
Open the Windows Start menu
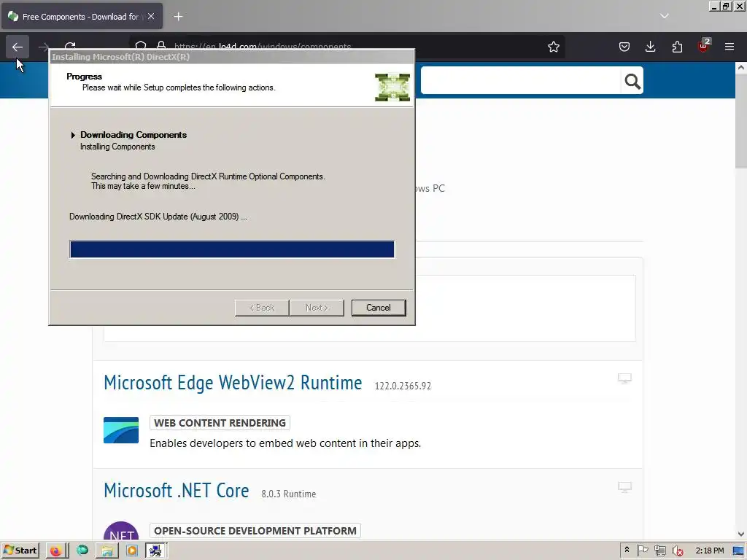[20, 551]
